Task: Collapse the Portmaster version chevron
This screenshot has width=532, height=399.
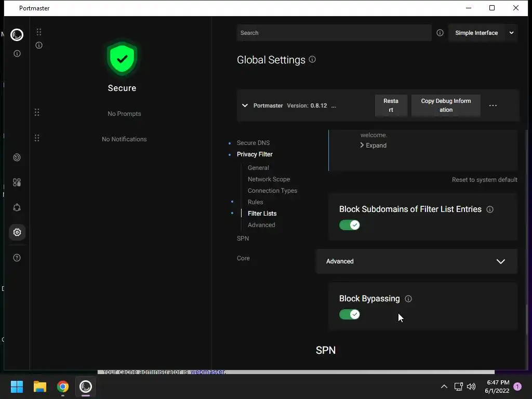Action: pyautogui.click(x=245, y=105)
